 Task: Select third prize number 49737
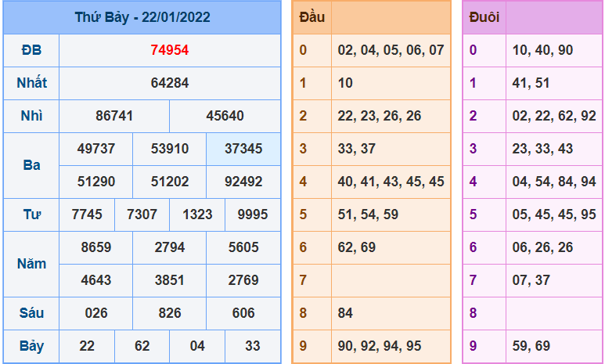[96, 149]
